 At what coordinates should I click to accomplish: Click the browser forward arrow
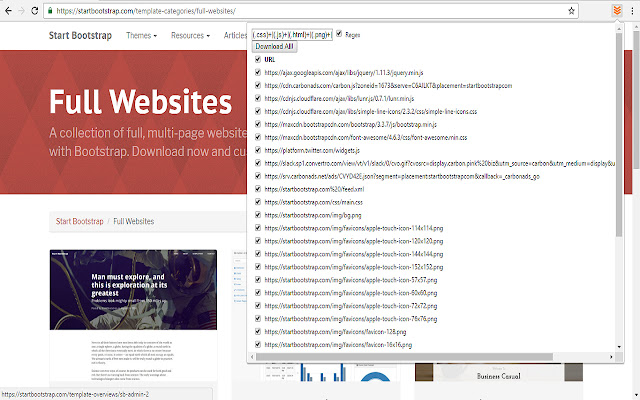(x=21, y=11)
